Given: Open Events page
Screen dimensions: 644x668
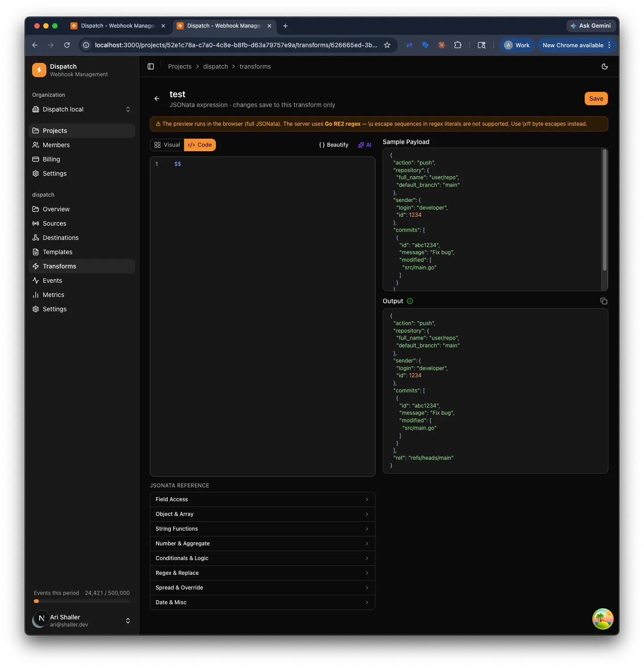Looking at the screenshot, I should click(x=82, y=280).
